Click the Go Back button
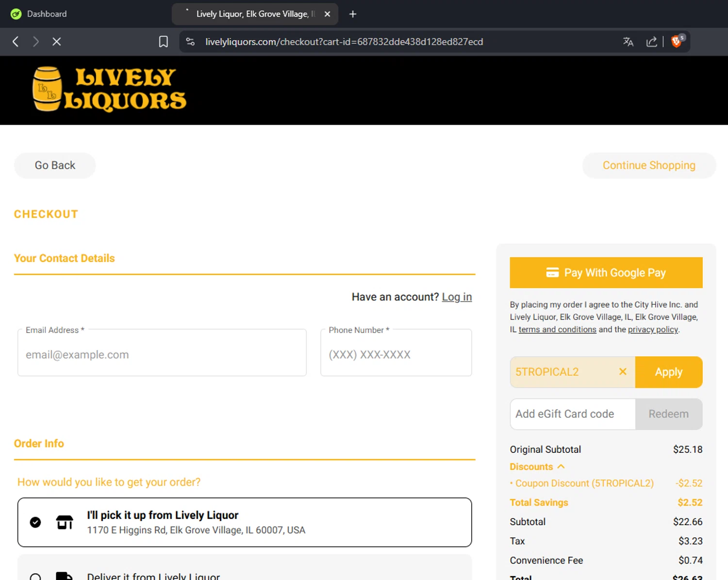Screen dimensions: 728x580 tap(55, 166)
